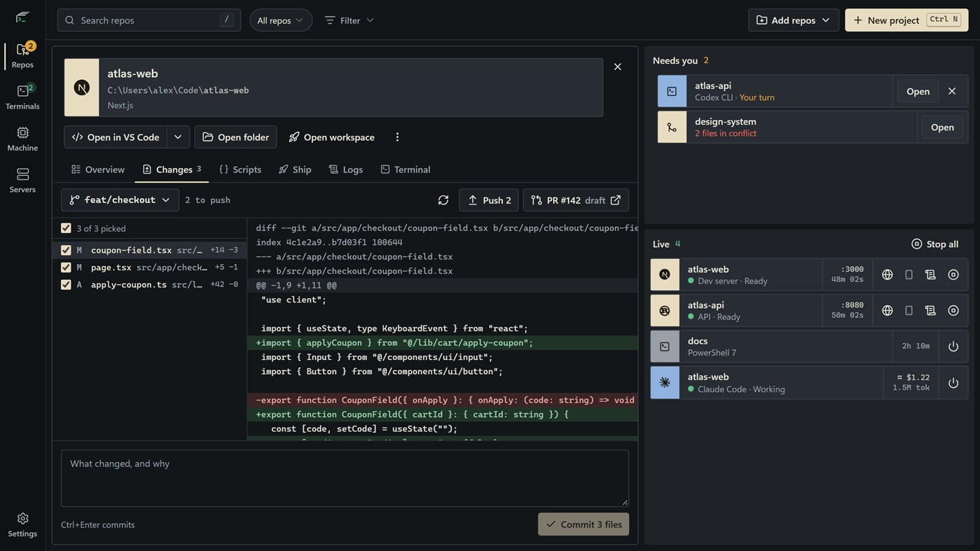
Task: Click the refresh changes icon
Action: tap(443, 200)
